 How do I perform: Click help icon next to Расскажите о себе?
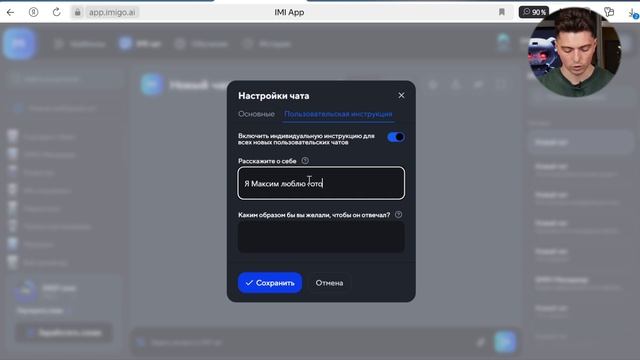(305, 161)
